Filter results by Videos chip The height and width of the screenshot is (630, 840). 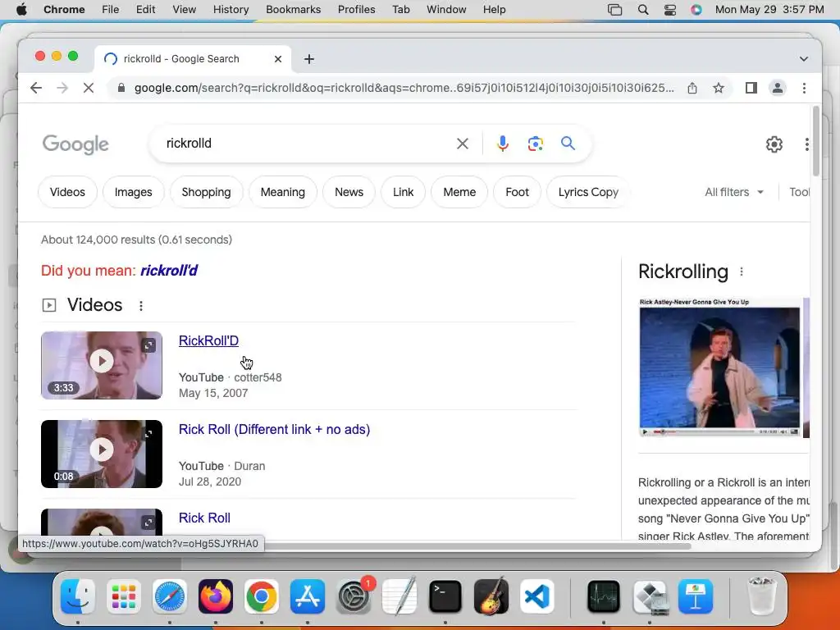coord(67,192)
